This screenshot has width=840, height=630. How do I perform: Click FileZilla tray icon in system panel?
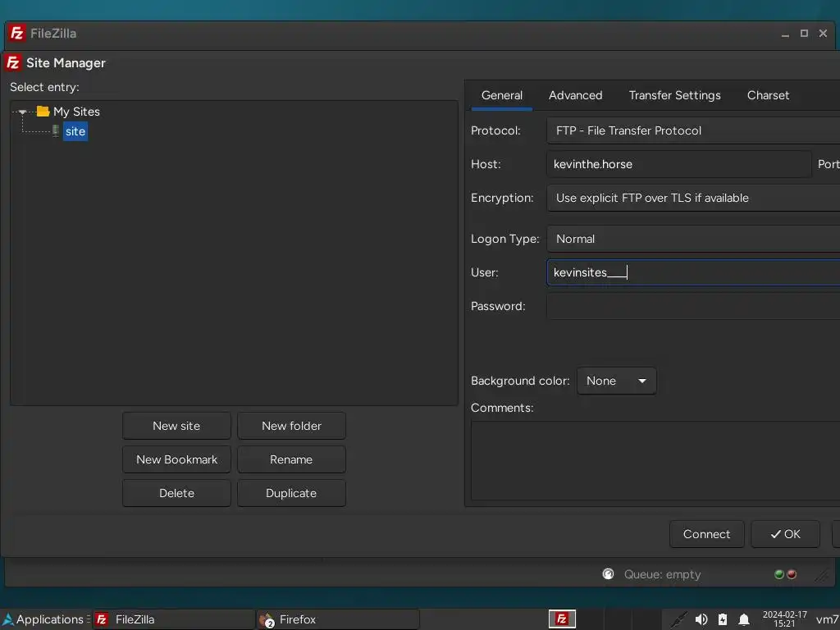tap(562, 619)
